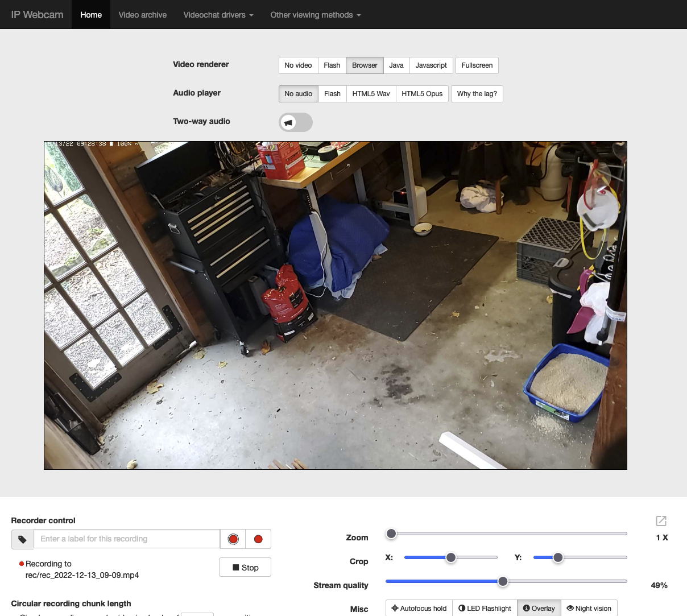Open the Other viewing methods menu
The height and width of the screenshot is (616, 687).
click(x=315, y=15)
